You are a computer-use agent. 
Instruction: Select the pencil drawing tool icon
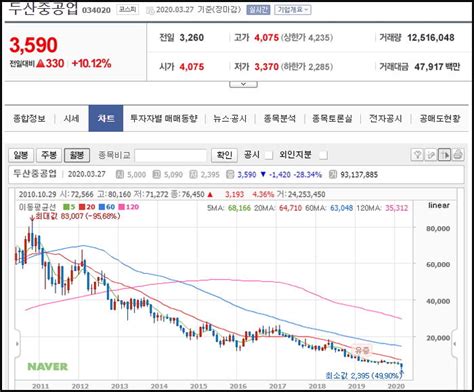click(431, 155)
